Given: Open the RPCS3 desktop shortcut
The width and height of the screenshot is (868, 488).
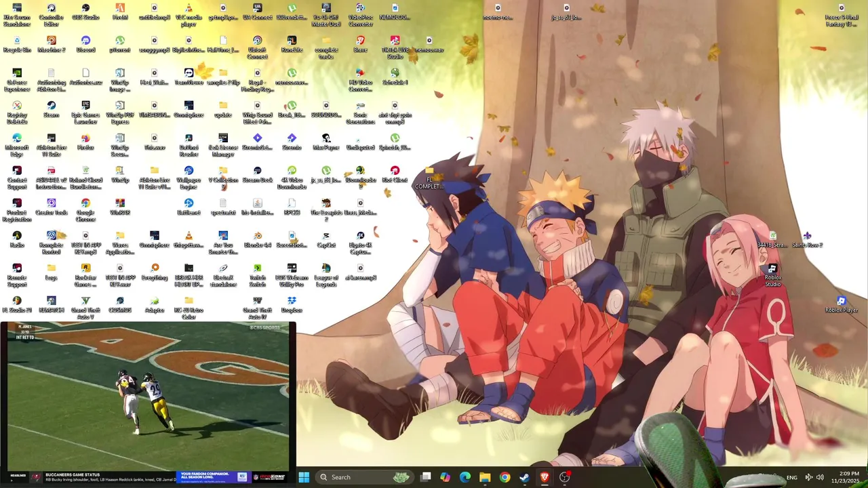Looking at the screenshot, I should [292, 207].
